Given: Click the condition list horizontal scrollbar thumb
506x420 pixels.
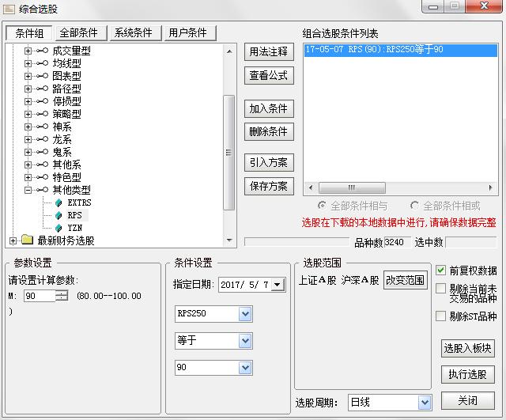Looking at the screenshot, I should click(x=352, y=187).
